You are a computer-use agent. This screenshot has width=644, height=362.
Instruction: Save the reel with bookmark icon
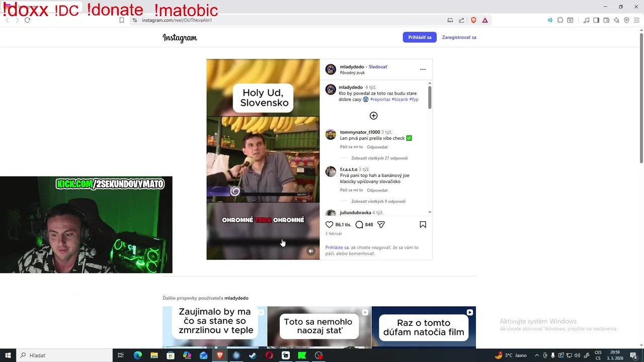tap(423, 225)
